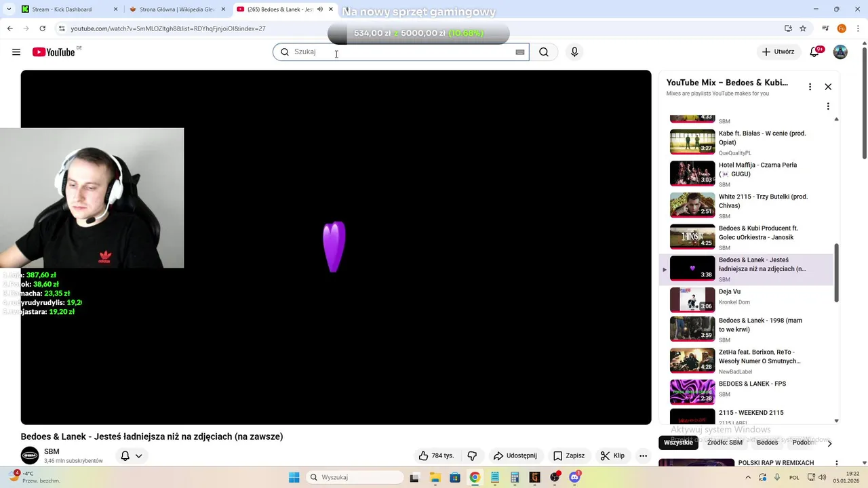Play Bedoes & Lanek - 1998 video

746,329
